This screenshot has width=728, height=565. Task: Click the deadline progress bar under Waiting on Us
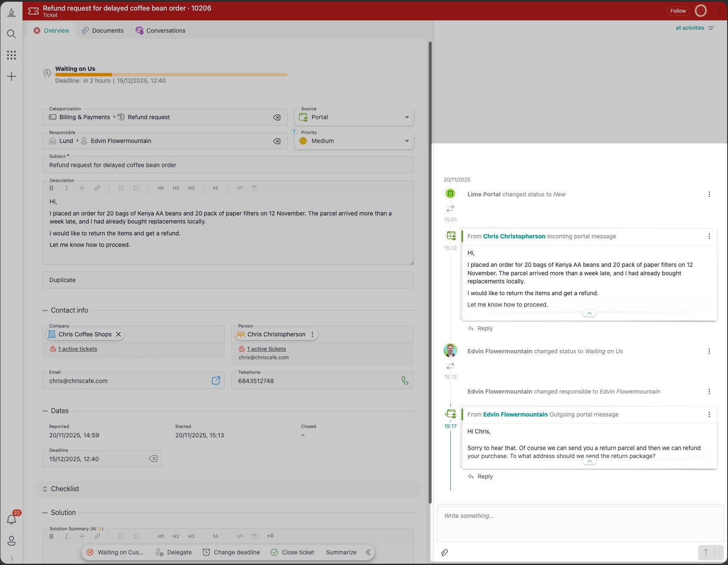(x=171, y=74)
